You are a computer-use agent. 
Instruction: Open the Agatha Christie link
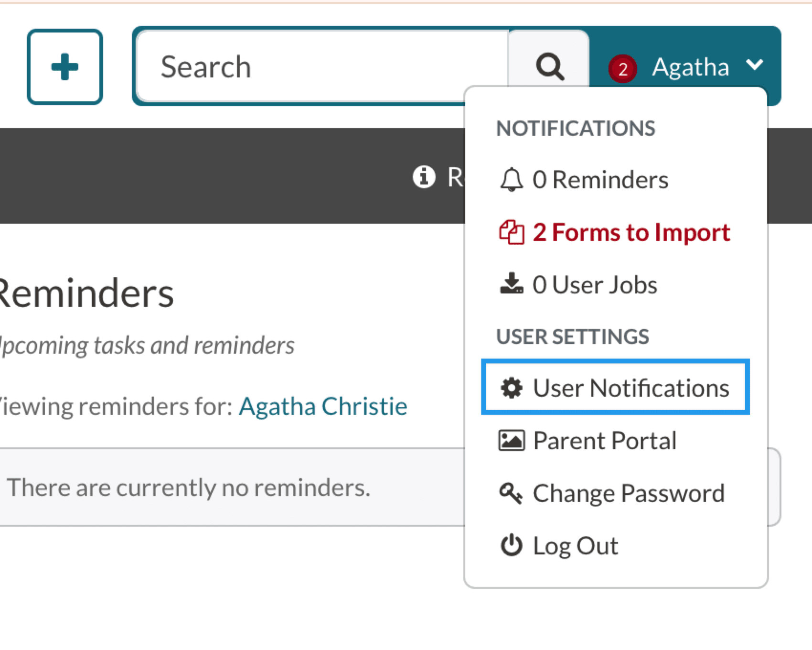tap(323, 407)
